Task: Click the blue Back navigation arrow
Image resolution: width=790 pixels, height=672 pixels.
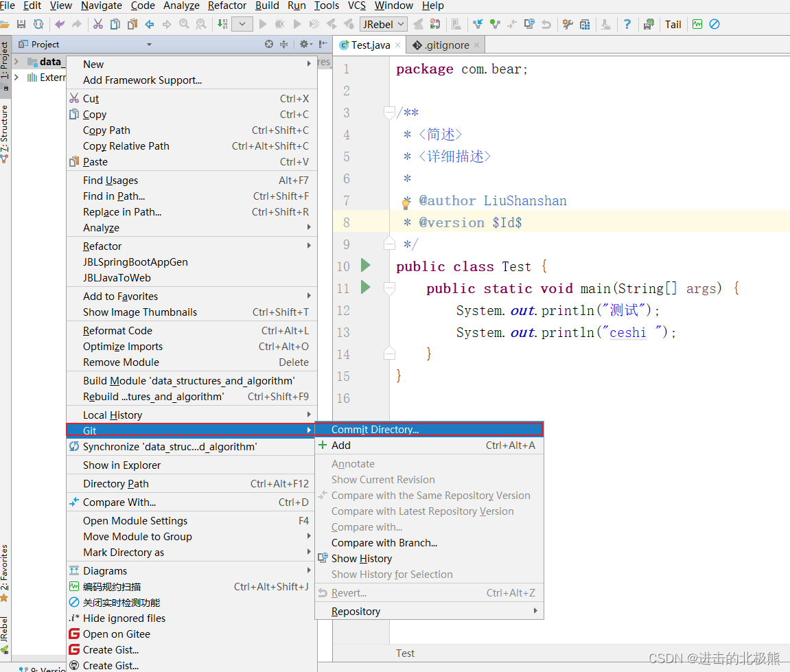Action: pyautogui.click(x=150, y=24)
